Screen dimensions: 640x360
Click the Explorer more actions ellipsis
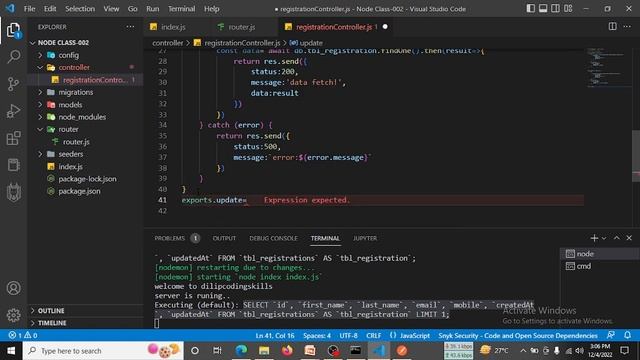pos(130,27)
